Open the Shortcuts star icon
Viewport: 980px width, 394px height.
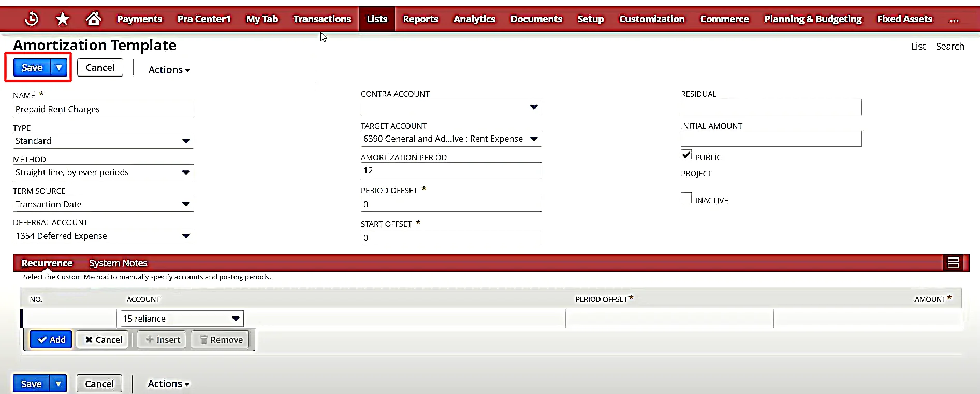[63, 19]
